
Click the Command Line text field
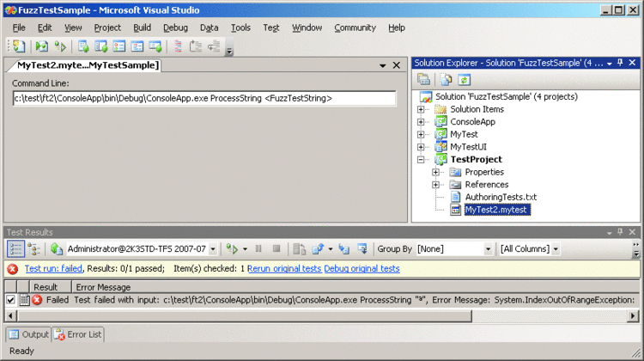[x=204, y=99]
